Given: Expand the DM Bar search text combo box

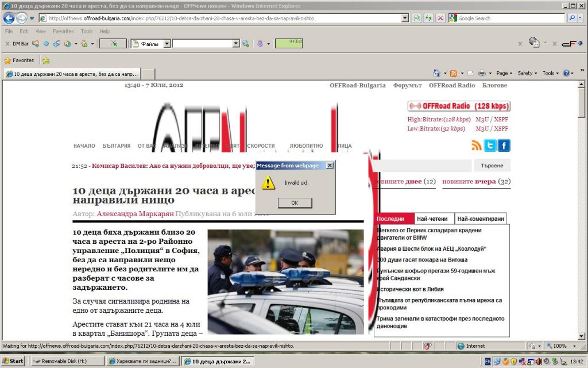Looking at the screenshot, I should pos(236,44).
